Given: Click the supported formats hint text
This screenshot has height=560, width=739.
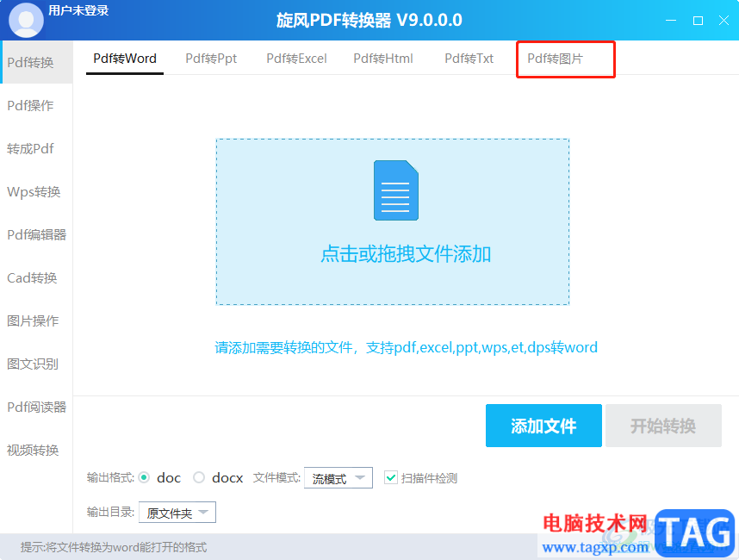Looking at the screenshot, I should pos(406,347).
